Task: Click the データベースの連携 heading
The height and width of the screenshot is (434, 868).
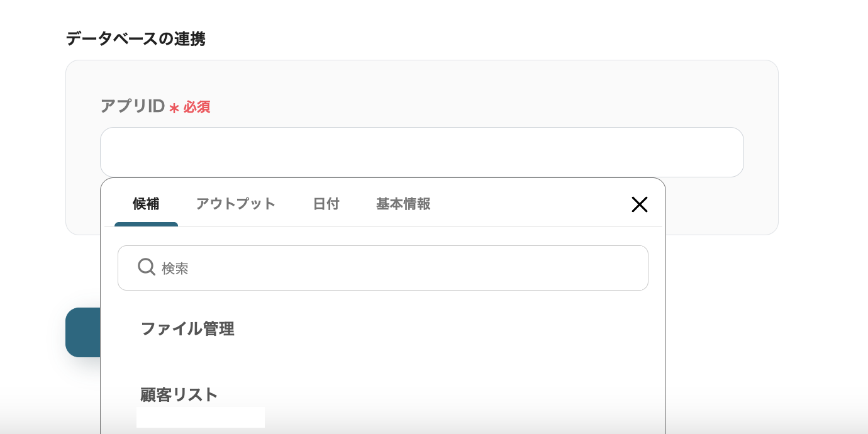Action: (x=136, y=39)
